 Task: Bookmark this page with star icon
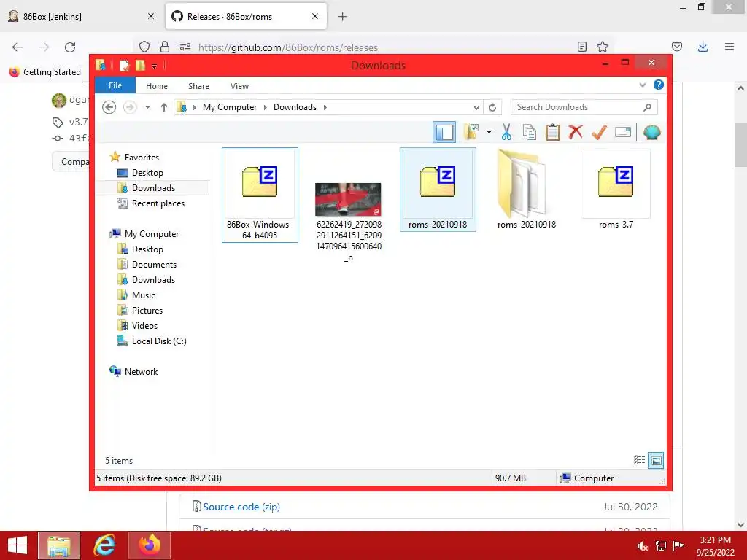602,47
